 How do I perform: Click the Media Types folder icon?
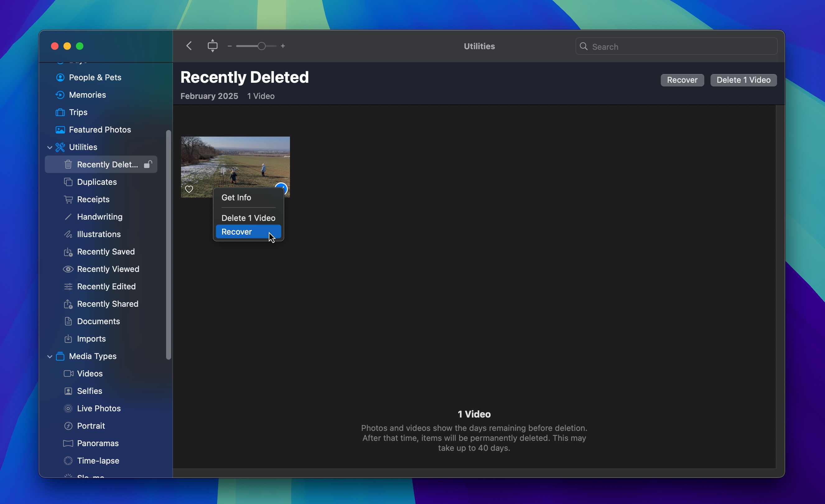[x=60, y=356]
